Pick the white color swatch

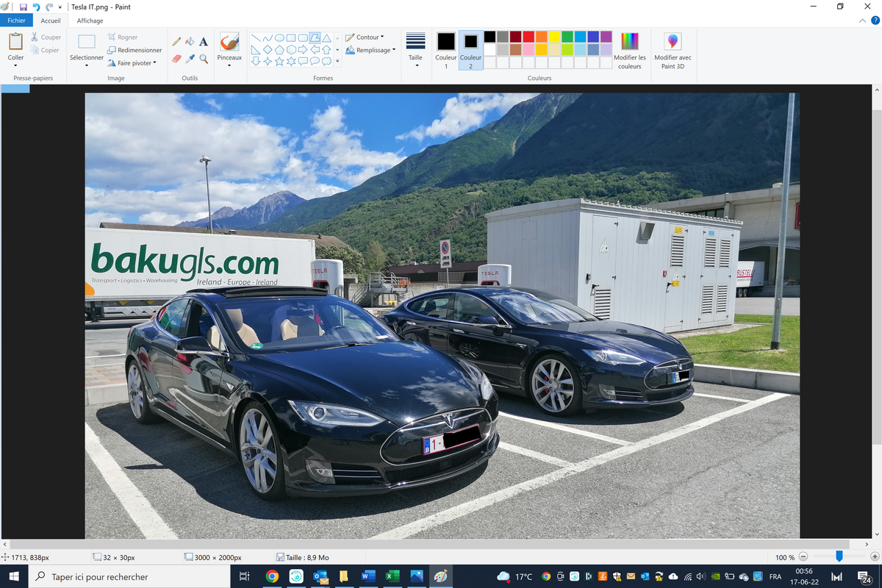[x=490, y=49]
